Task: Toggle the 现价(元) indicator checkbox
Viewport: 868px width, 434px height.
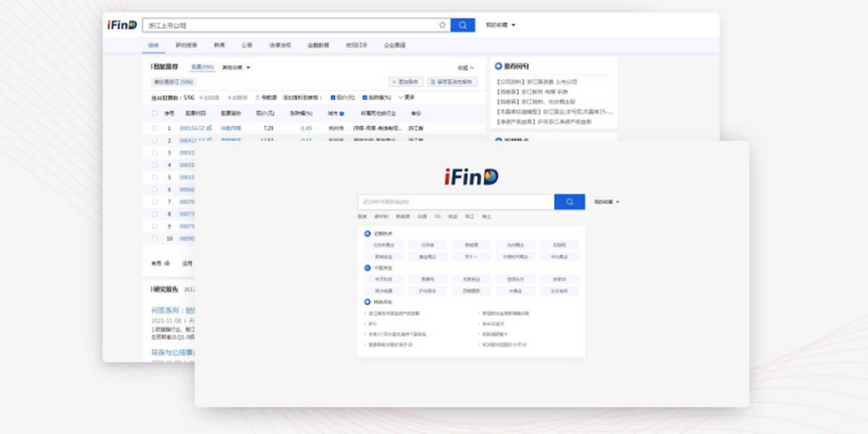Action: coord(333,97)
